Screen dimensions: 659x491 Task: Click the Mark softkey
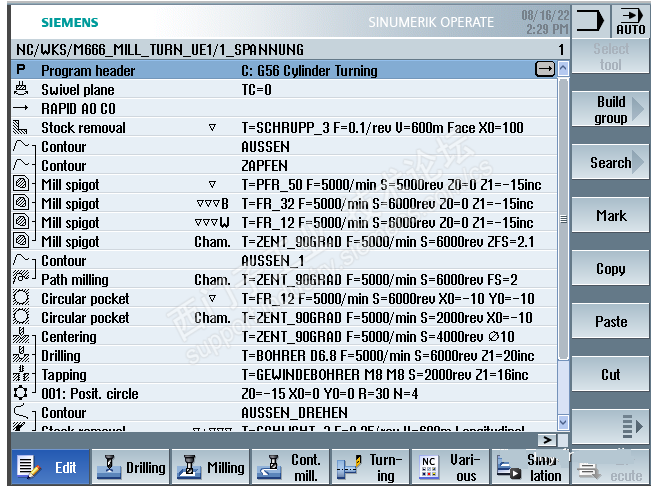pyautogui.click(x=610, y=215)
